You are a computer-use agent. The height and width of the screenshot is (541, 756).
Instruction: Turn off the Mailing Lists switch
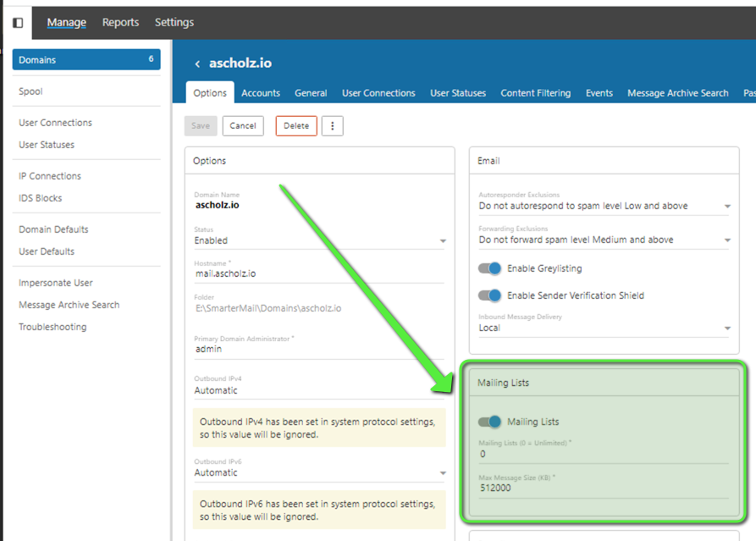click(490, 422)
